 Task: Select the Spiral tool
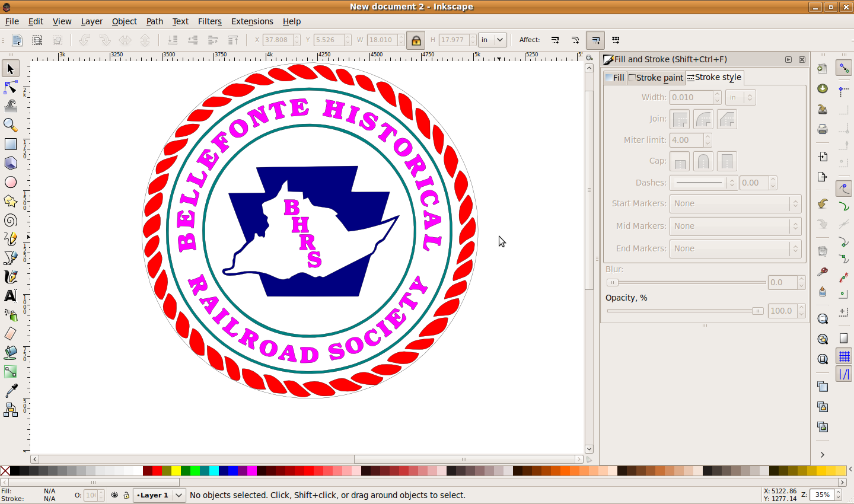pyautogui.click(x=10, y=220)
